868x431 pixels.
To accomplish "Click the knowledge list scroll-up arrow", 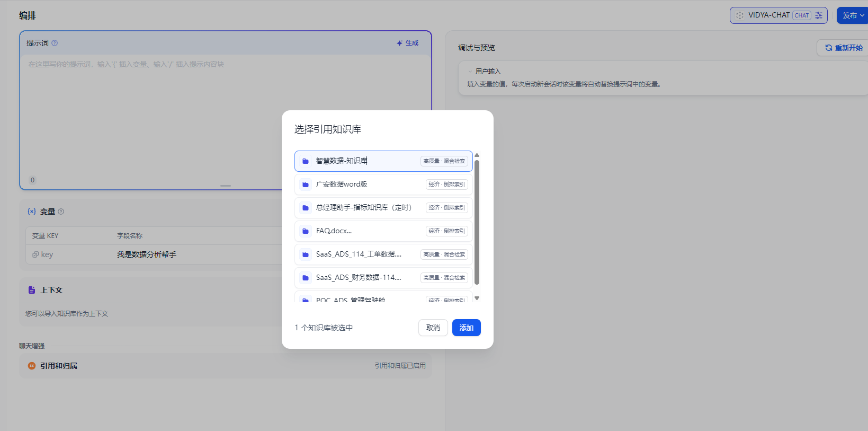I will pos(477,155).
